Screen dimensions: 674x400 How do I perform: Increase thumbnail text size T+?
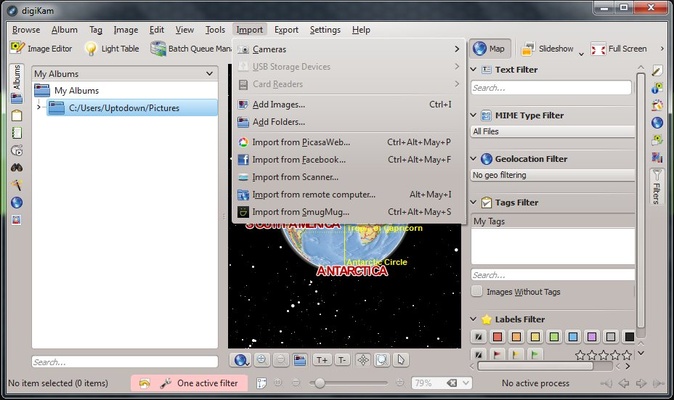322,360
